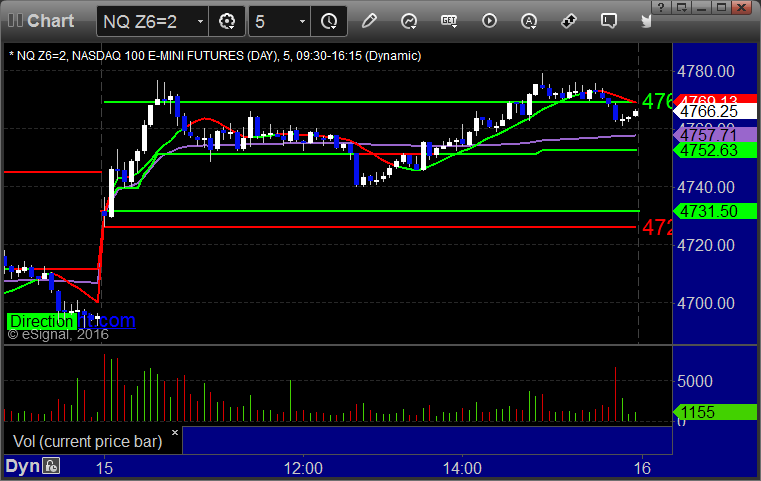Click the 4731.50 green price marker
The image size is (761, 481).
715,211
